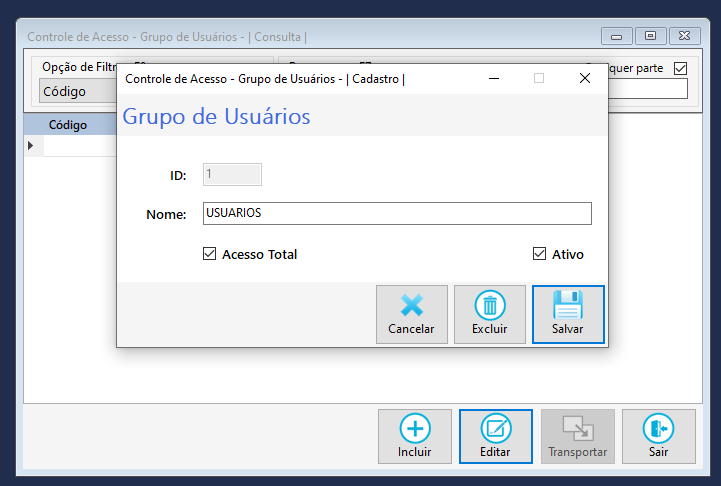Click Incluir button in Consulta window
The height and width of the screenshot is (486, 721).
[415, 436]
